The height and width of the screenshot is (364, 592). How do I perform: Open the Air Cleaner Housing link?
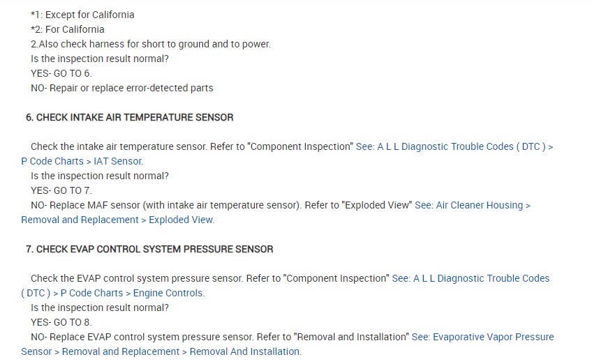(474, 205)
